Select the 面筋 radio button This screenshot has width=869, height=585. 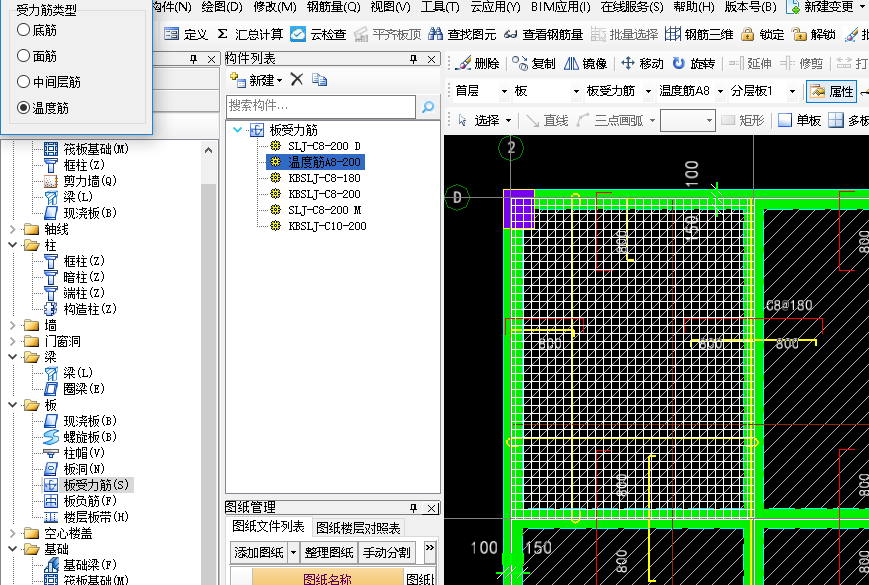click(x=23, y=56)
